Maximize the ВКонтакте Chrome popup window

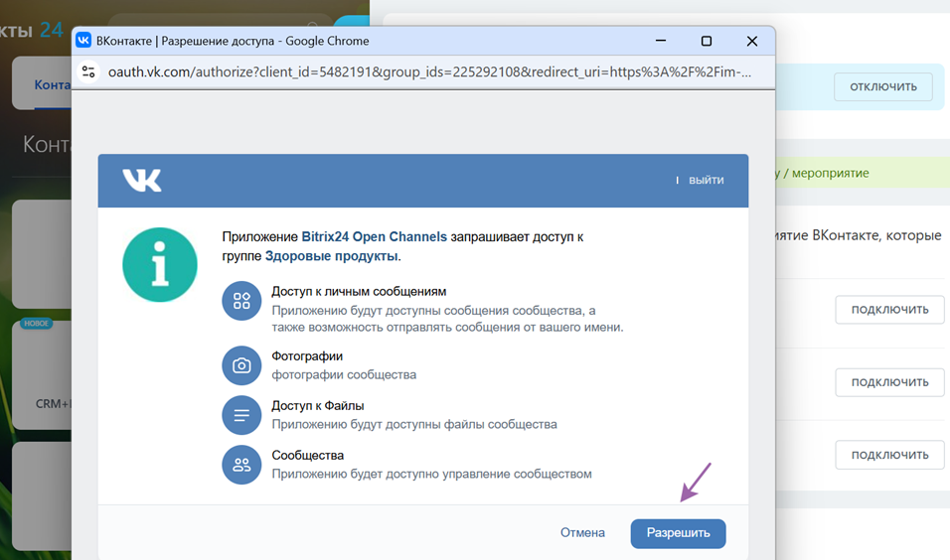point(707,41)
